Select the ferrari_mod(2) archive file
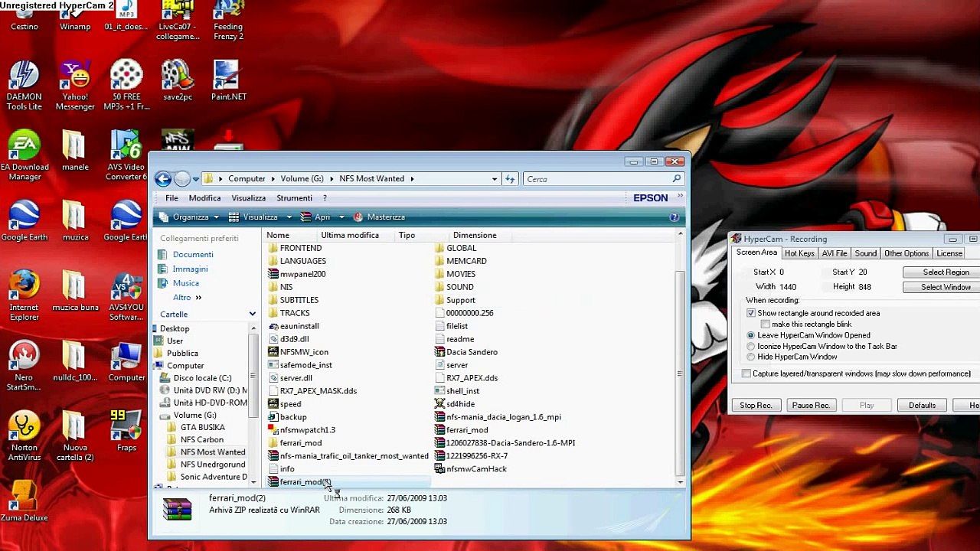 click(300, 482)
